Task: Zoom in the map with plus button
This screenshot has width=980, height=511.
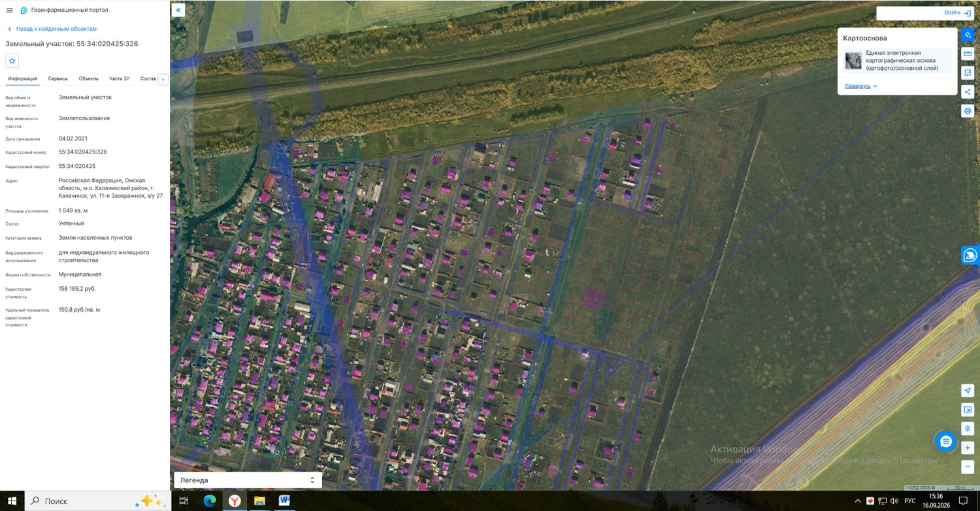Action: [968, 448]
